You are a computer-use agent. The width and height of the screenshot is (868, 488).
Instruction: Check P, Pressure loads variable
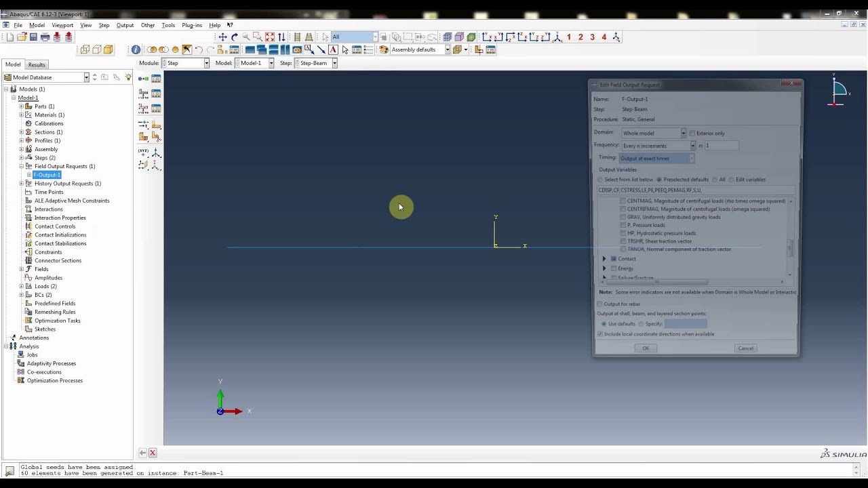[x=623, y=225]
